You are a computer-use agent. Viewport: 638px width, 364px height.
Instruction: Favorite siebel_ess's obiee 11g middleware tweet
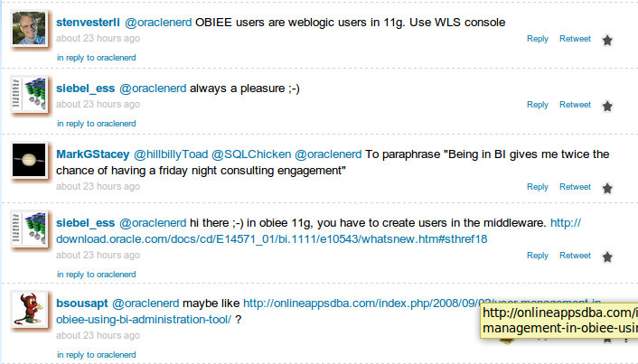click(x=607, y=257)
